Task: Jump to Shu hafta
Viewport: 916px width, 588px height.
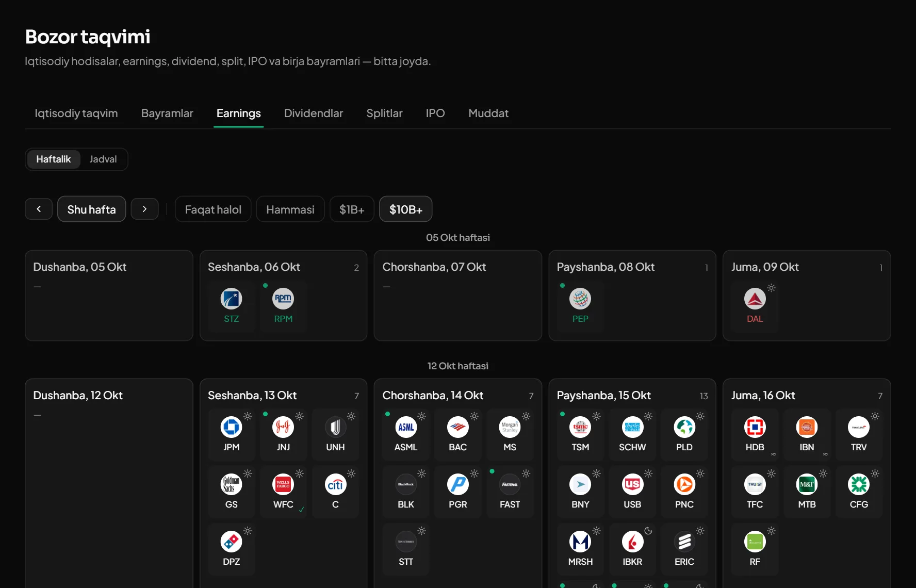Action: pos(91,209)
